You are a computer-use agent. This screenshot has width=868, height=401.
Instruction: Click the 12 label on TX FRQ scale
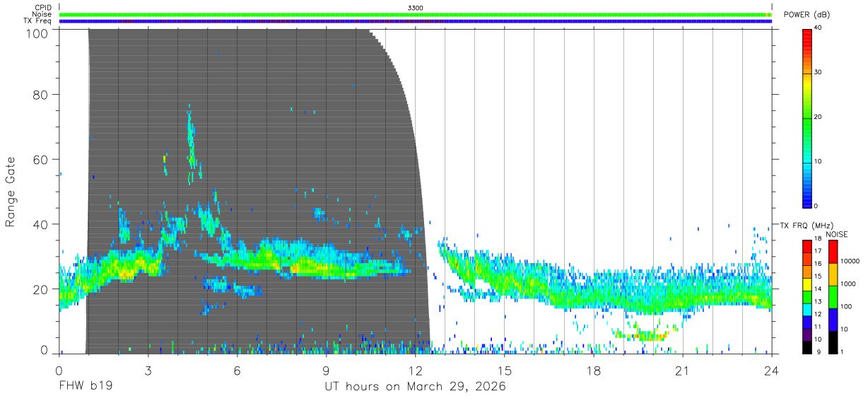tap(818, 314)
